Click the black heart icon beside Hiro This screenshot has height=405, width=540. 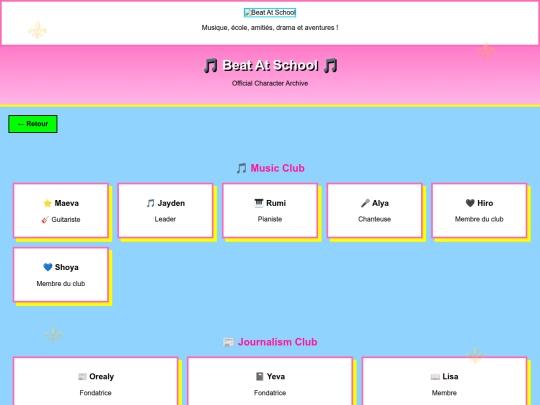point(470,203)
